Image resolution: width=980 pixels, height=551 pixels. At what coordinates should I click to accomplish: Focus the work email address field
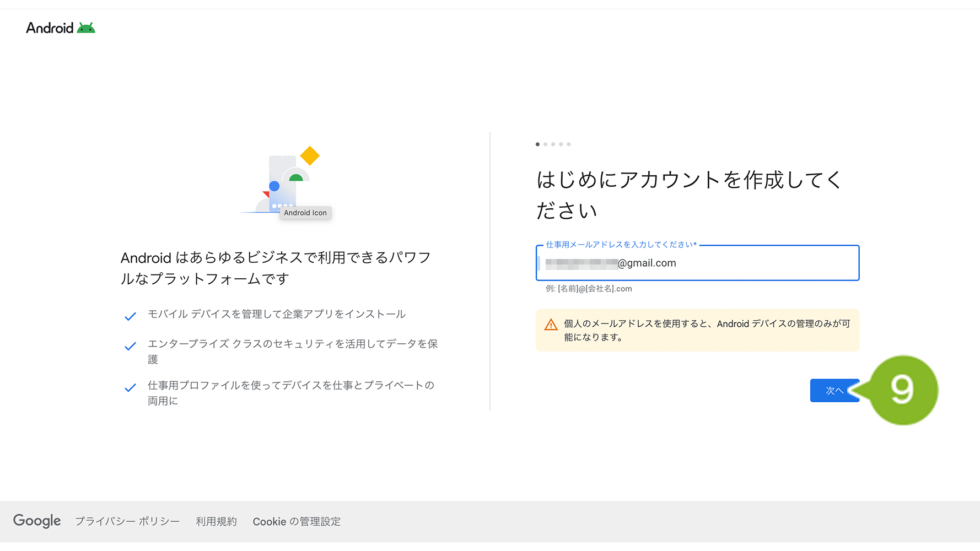pos(697,263)
